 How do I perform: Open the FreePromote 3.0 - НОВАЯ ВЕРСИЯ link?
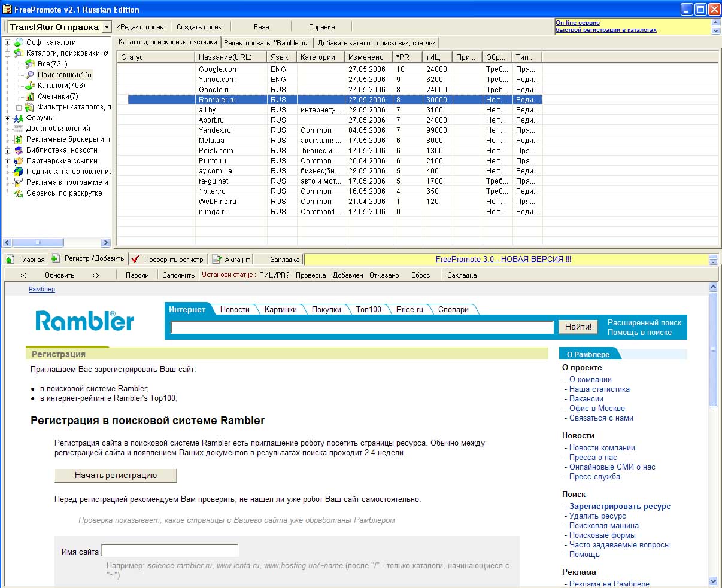[x=503, y=259]
